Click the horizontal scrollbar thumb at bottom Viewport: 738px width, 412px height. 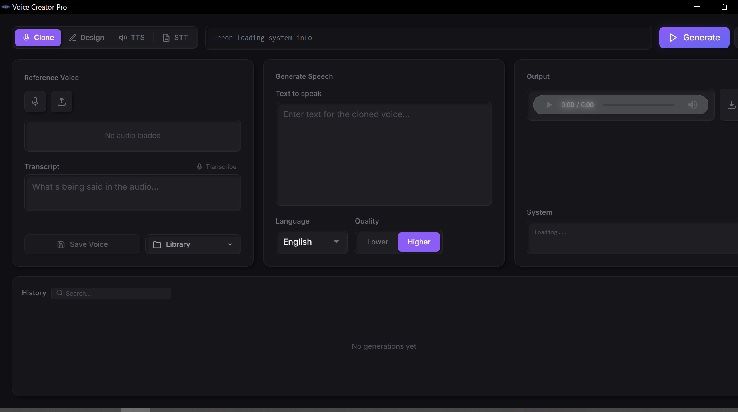[x=136, y=410]
